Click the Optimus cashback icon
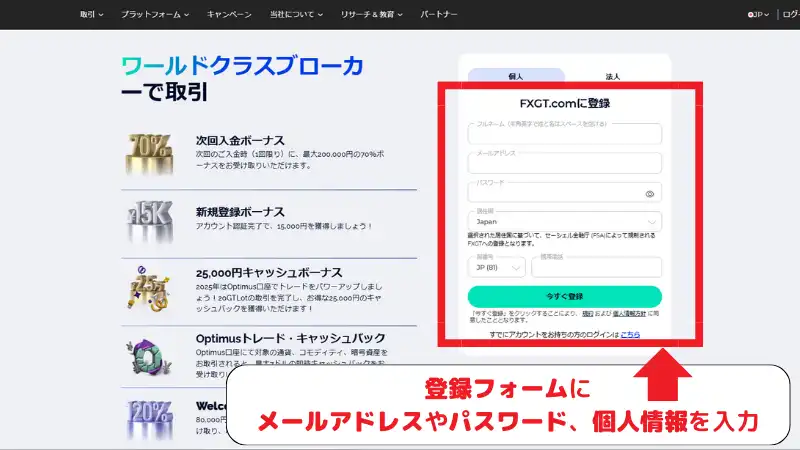This screenshot has width=800, height=450. (x=149, y=356)
